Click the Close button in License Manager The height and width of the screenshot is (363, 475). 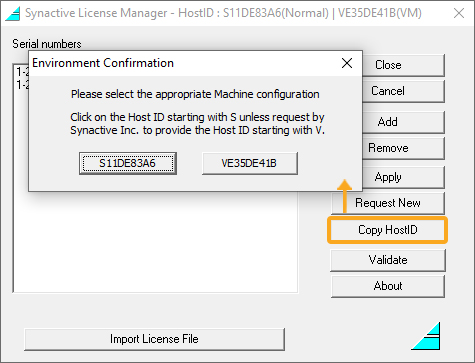(x=404, y=65)
